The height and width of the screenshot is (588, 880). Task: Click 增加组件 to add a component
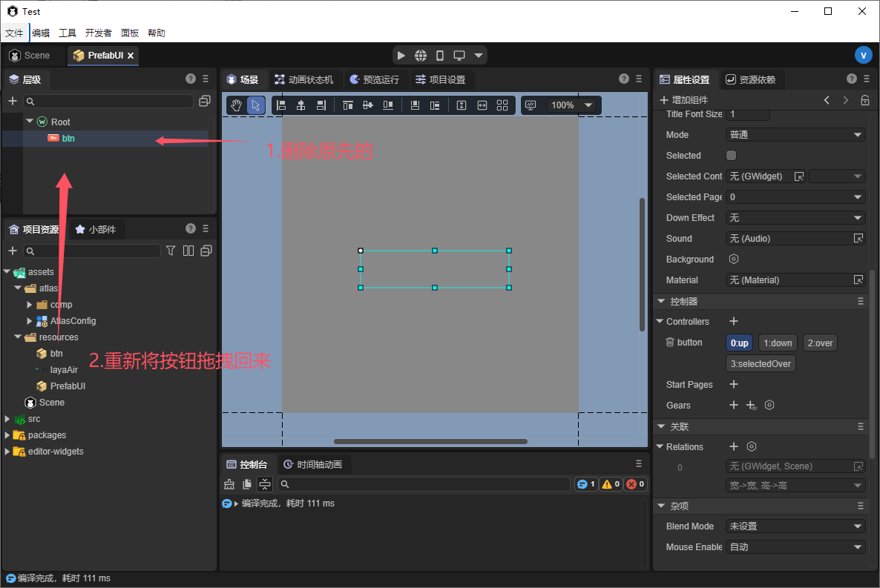point(683,100)
